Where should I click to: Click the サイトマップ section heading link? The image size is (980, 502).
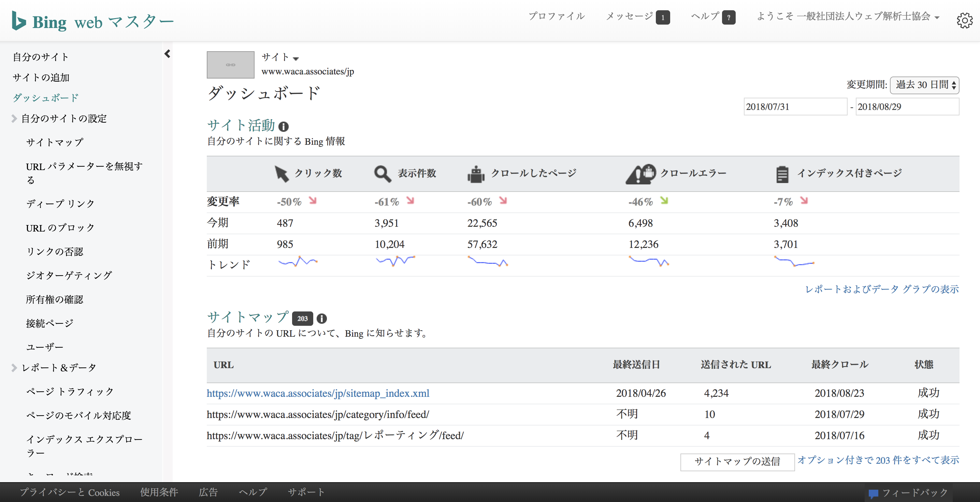(x=248, y=317)
